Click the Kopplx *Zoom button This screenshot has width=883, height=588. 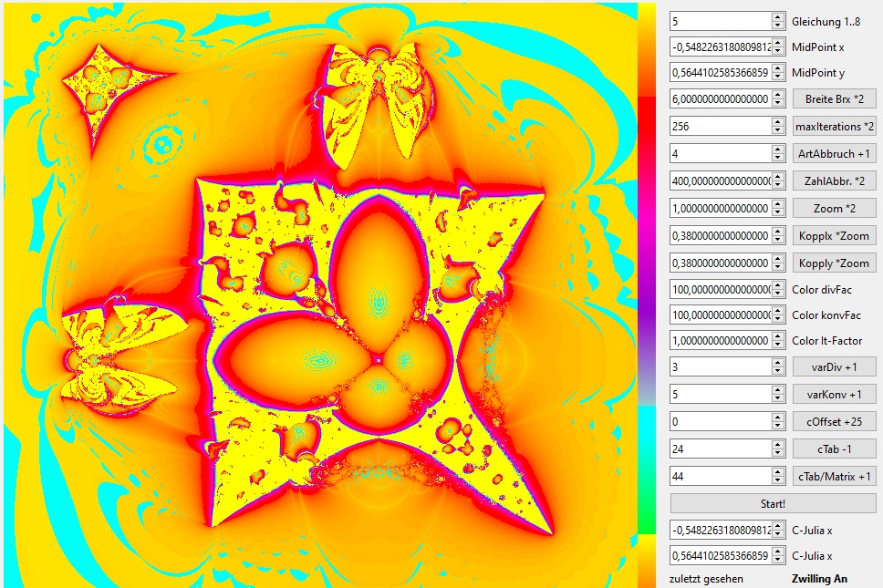coord(834,236)
